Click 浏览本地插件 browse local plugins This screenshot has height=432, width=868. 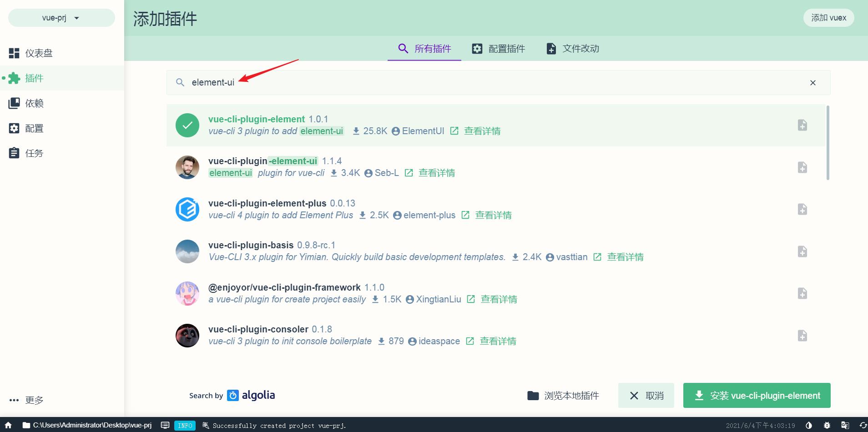click(x=563, y=396)
